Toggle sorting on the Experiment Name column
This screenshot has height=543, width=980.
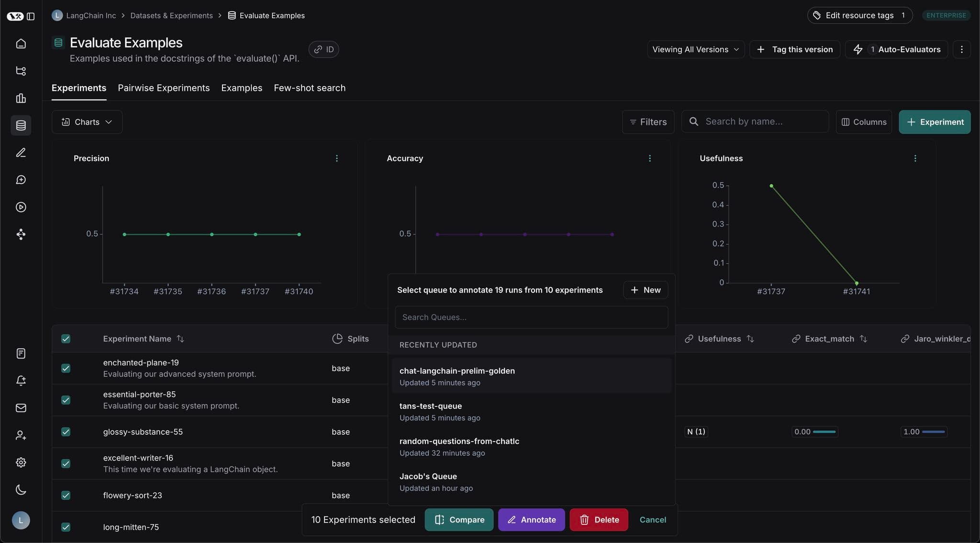(x=181, y=339)
